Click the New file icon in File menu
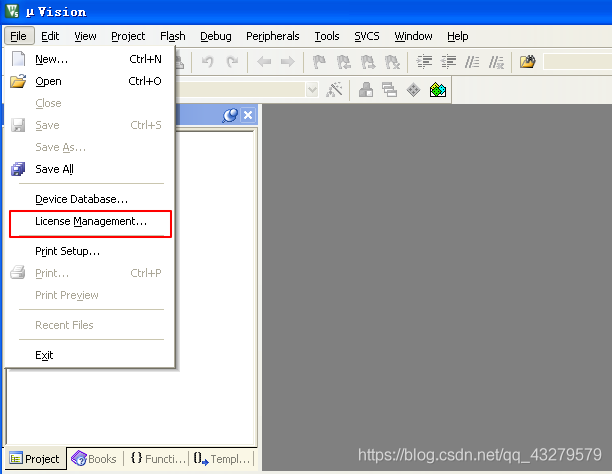This screenshot has height=474, width=612. point(18,59)
